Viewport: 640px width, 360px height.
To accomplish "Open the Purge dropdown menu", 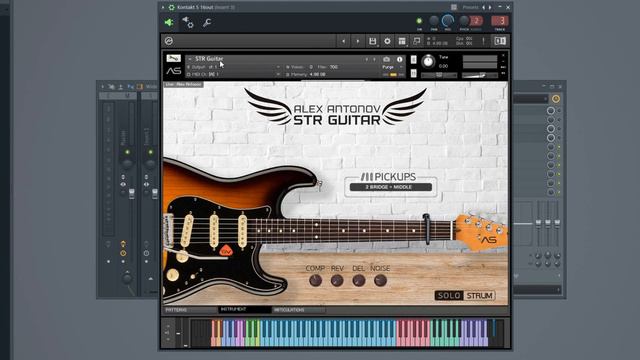I will pyautogui.click(x=393, y=67).
